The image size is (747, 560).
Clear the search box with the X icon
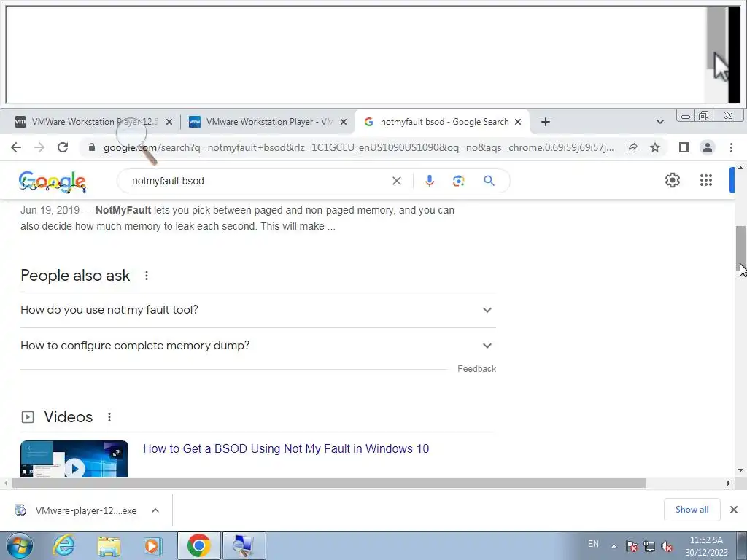coord(396,181)
